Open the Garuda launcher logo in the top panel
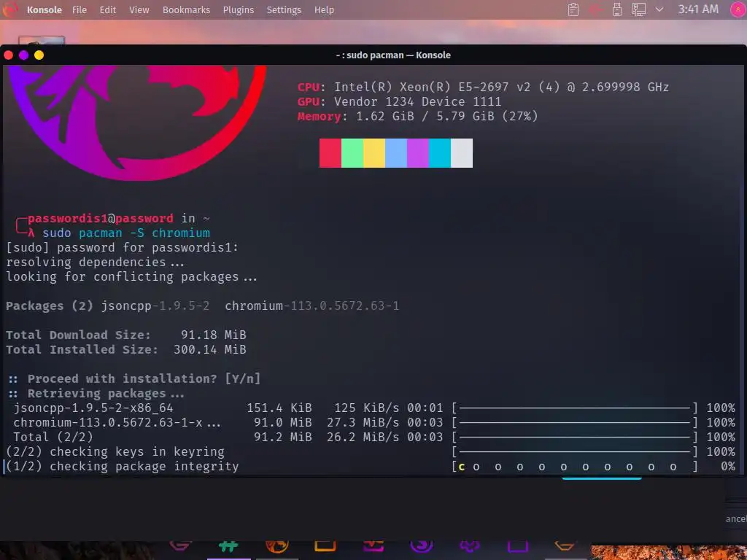747x560 pixels. 9,9
